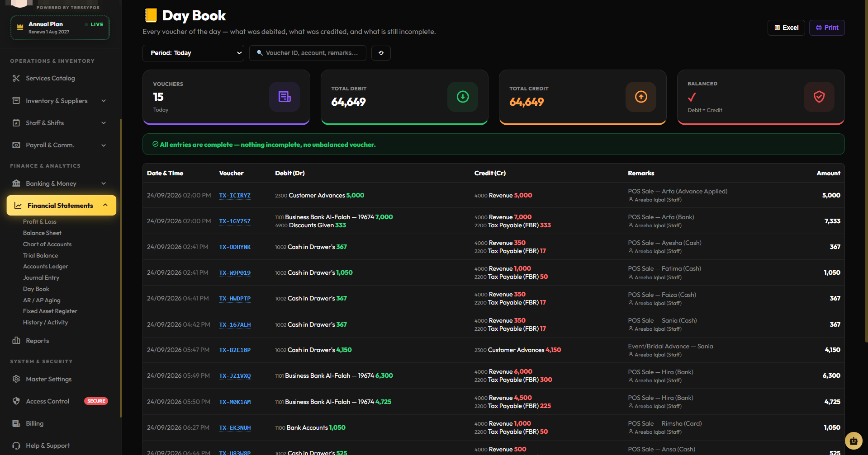The image size is (868, 455).
Task: Click the Help & Support headset icon
Action: pyautogui.click(x=16, y=446)
